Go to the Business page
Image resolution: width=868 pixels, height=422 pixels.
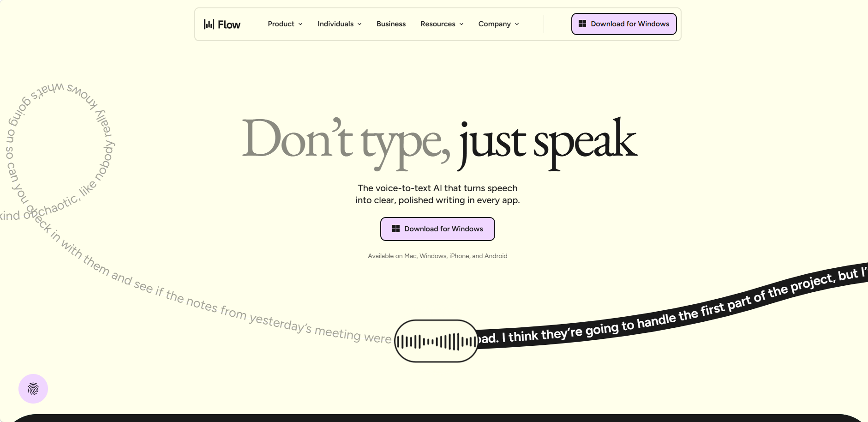pos(391,24)
